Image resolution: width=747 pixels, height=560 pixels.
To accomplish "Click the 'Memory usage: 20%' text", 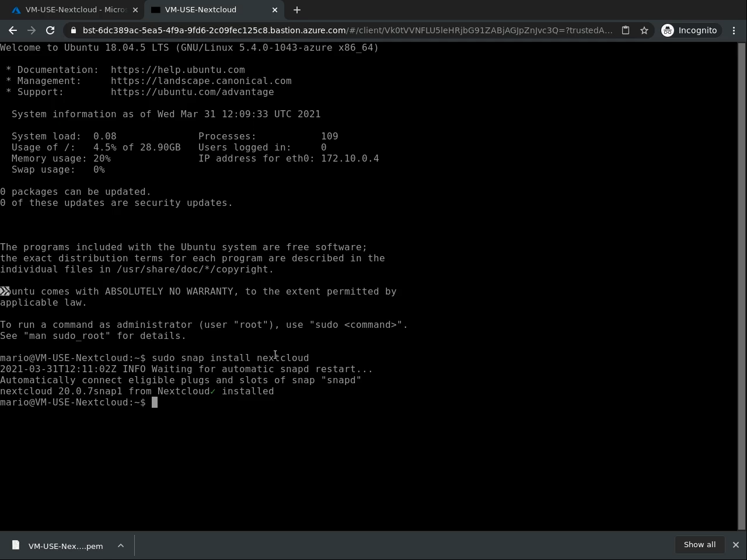I will click(61, 158).
